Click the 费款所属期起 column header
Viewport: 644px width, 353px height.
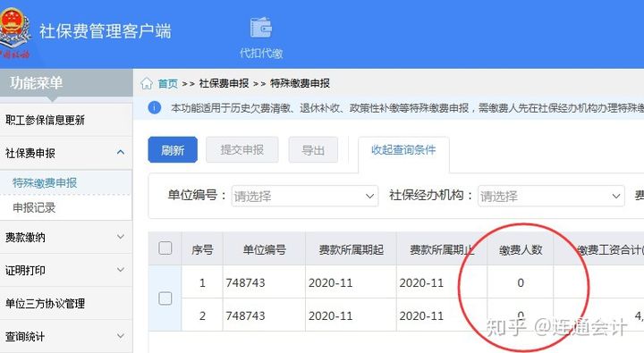352,249
